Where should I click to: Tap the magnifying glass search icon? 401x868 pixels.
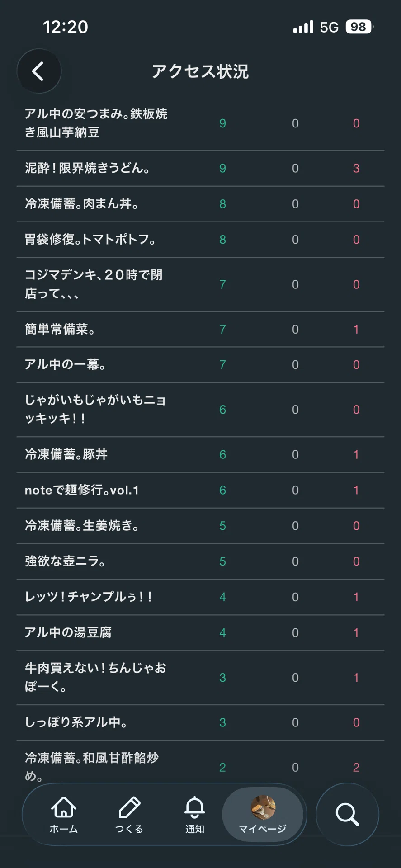(x=347, y=815)
